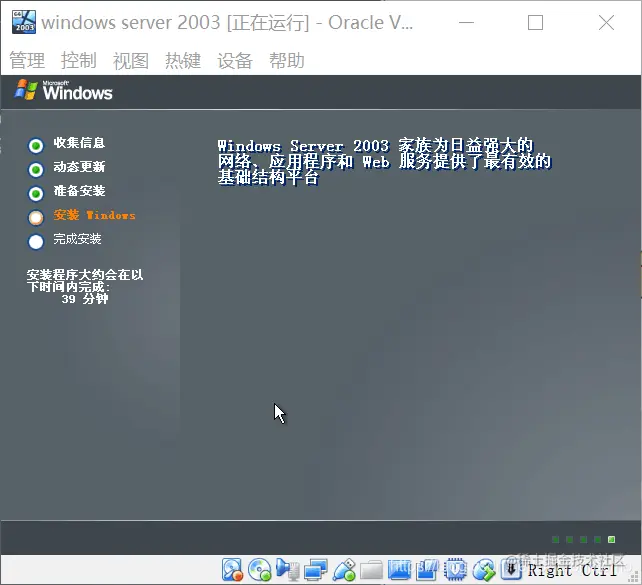Screen dimensions: 642x585
Task: Click the CPU virtualization status icon
Action: point(455,570)
